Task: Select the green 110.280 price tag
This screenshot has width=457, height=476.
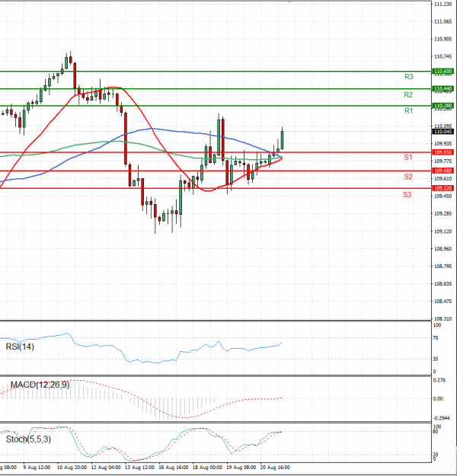Action: click(443, 106)
